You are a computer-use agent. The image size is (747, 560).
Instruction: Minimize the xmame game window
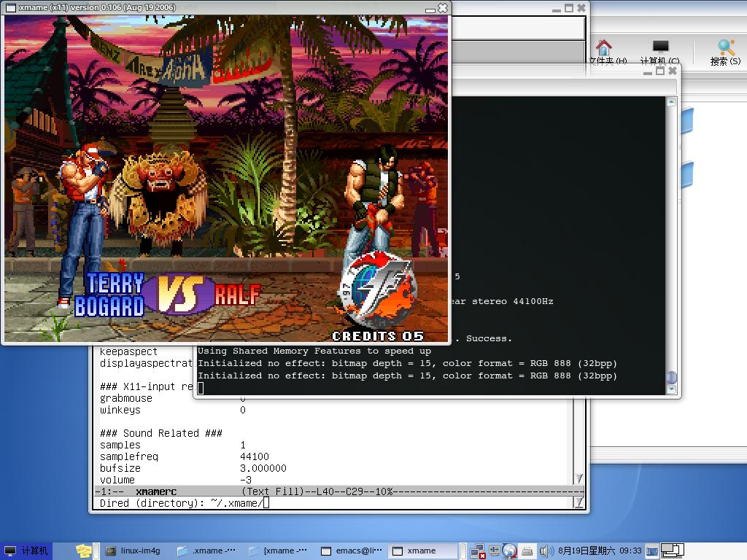pos(430,9)
